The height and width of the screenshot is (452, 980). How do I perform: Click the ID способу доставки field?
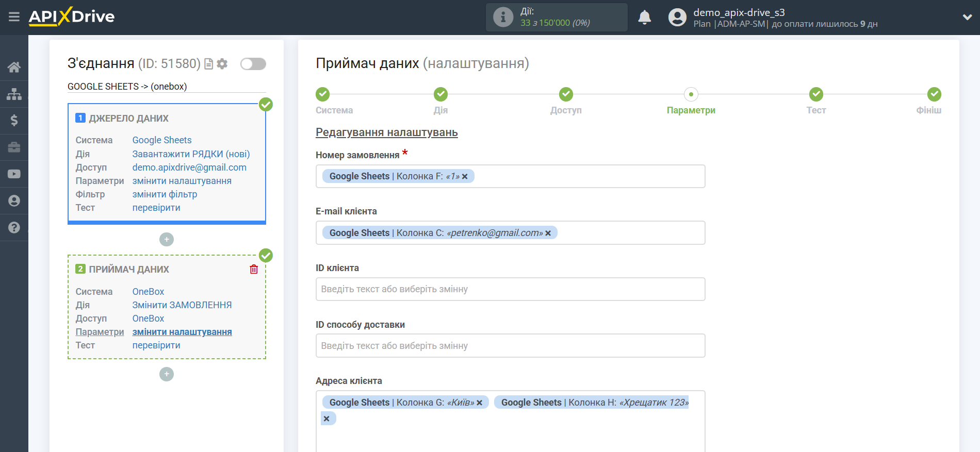coord(510,346)
